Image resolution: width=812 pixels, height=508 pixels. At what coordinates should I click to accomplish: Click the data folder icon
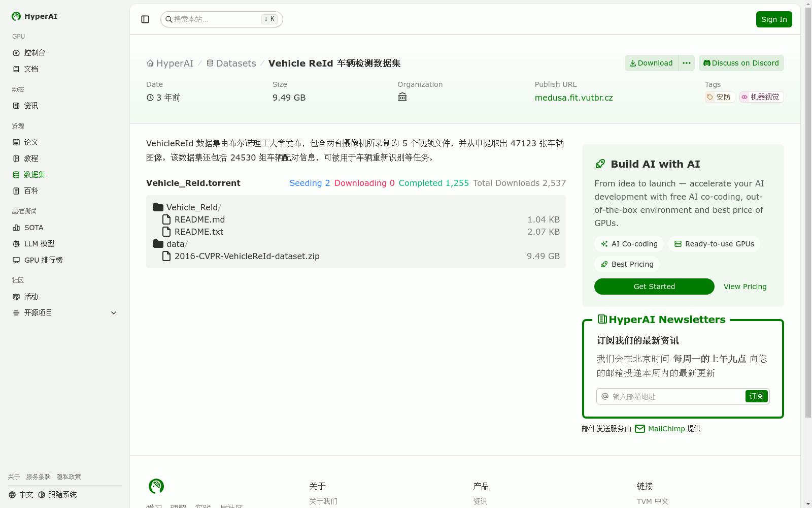(158, 244)
